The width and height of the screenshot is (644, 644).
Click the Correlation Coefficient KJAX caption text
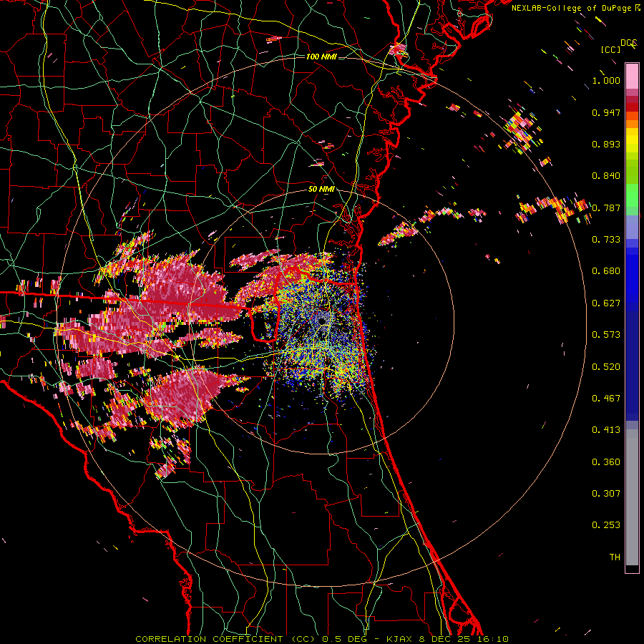tap(322, 639)
